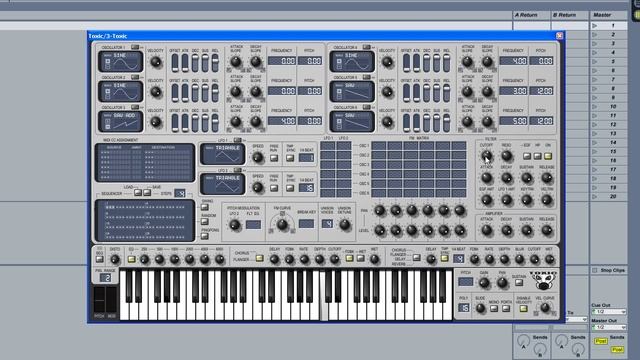Toggle the Sustain button near the logo
This screenshot has width=640, height=360.
(x=519, y=282)
